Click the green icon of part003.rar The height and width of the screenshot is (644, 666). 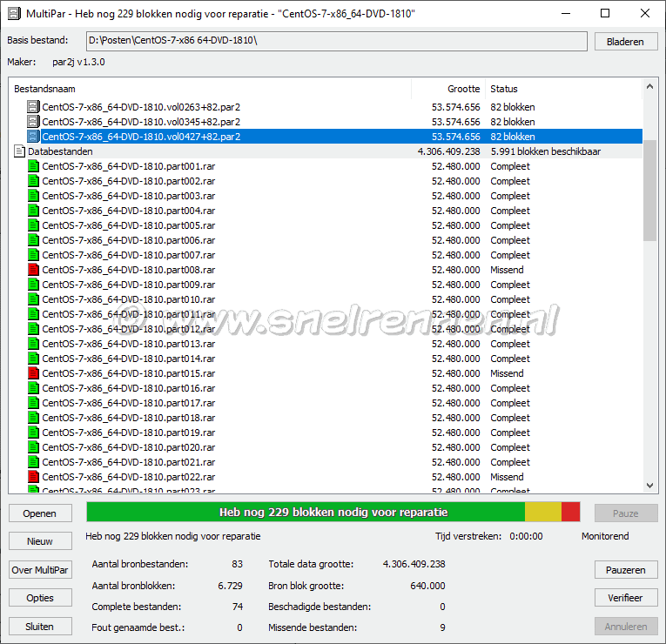[x=33, y=196]
